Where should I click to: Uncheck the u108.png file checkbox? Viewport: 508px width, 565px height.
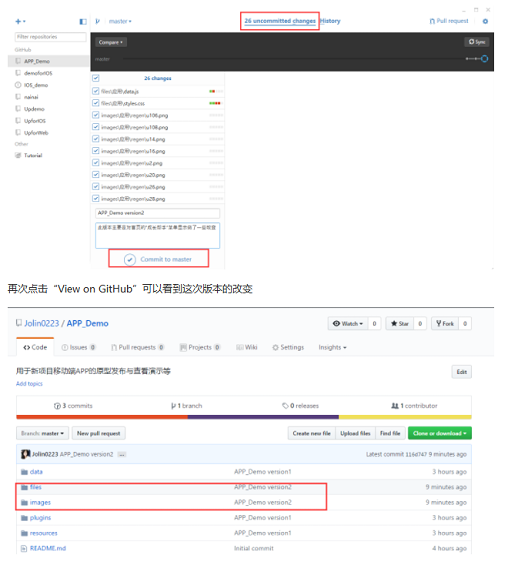(95, 127)
